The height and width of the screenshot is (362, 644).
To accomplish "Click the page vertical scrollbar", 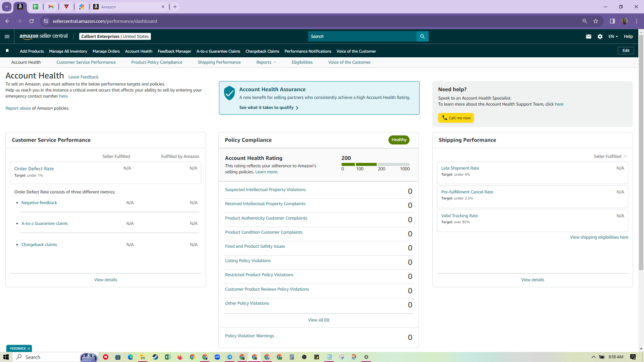I will (641, 153).
